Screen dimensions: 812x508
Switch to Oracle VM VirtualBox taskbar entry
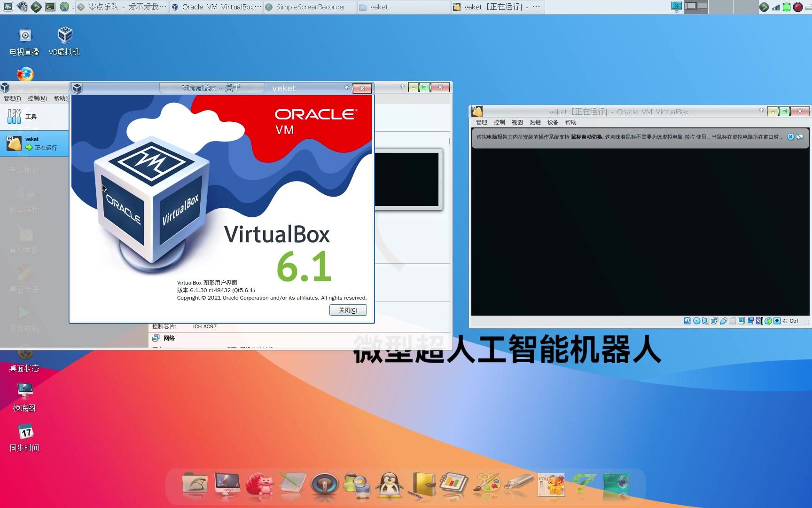click(216, 7)
